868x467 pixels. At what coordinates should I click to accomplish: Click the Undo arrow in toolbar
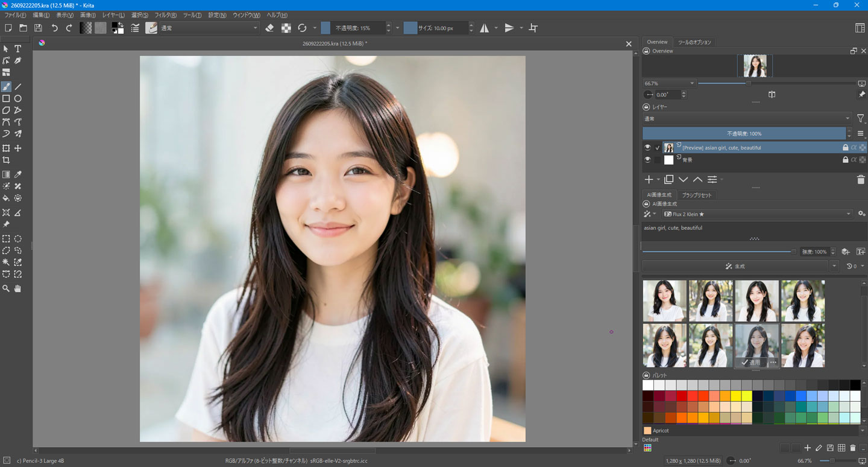(x=55, y=28)
